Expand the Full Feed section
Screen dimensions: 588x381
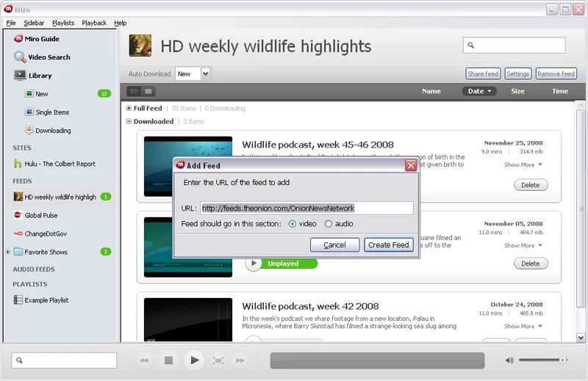tap(129, 108)
